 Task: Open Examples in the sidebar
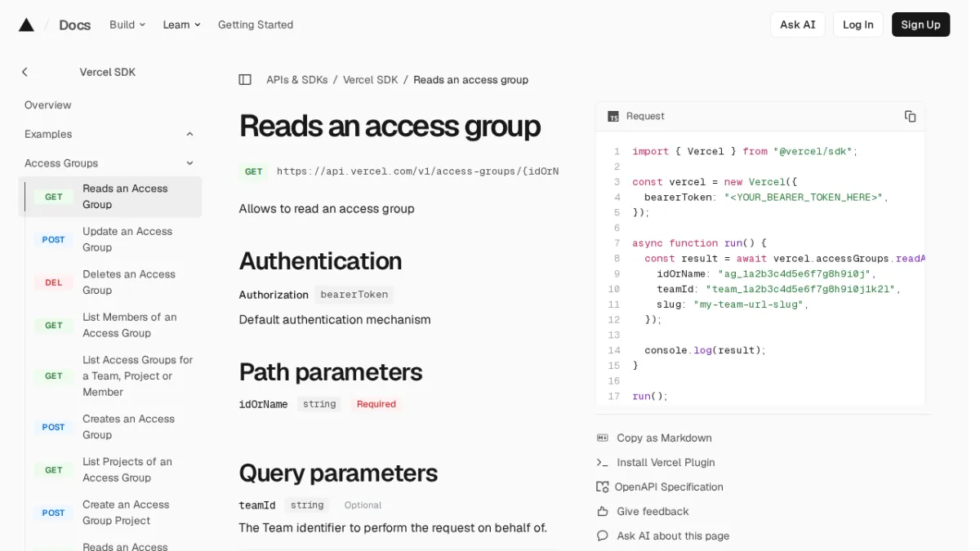(x=48, y=134)
